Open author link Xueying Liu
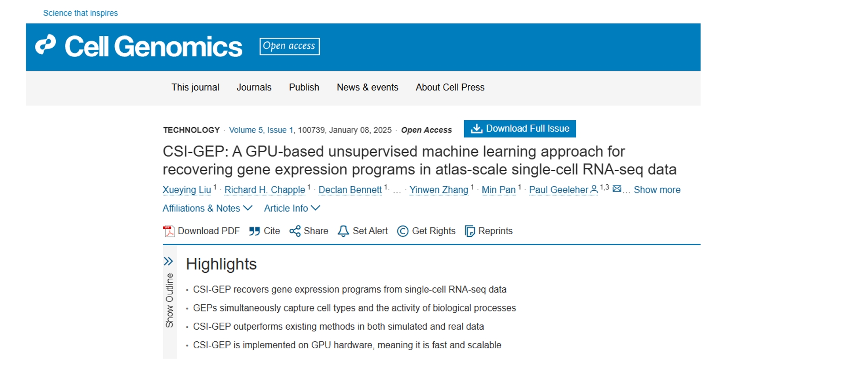This screenshot has height=365, width=868. [187, 190]
